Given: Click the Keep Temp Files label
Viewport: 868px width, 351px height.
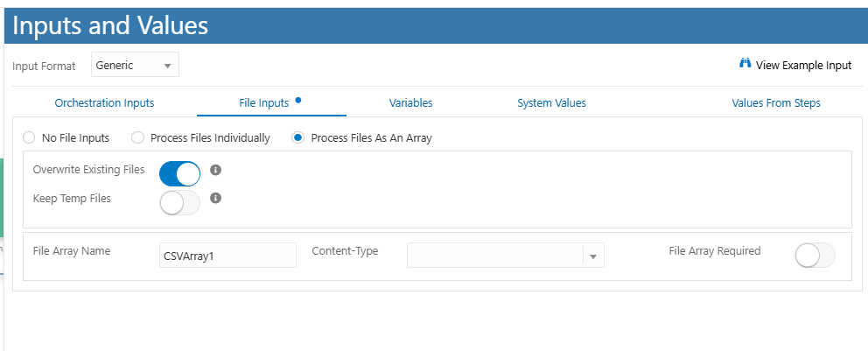Looking at the screenshot, I should (x=72, y=198).
